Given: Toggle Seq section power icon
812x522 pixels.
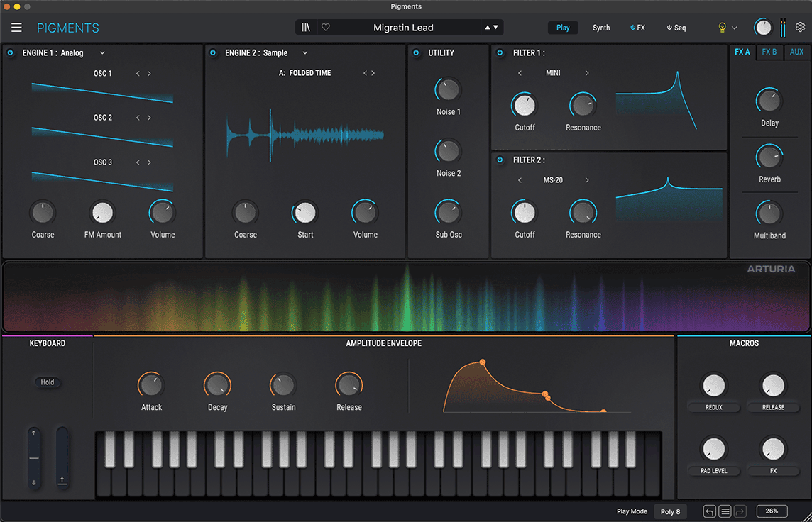Looking at the screenshot, I should [x=669, y=27].
